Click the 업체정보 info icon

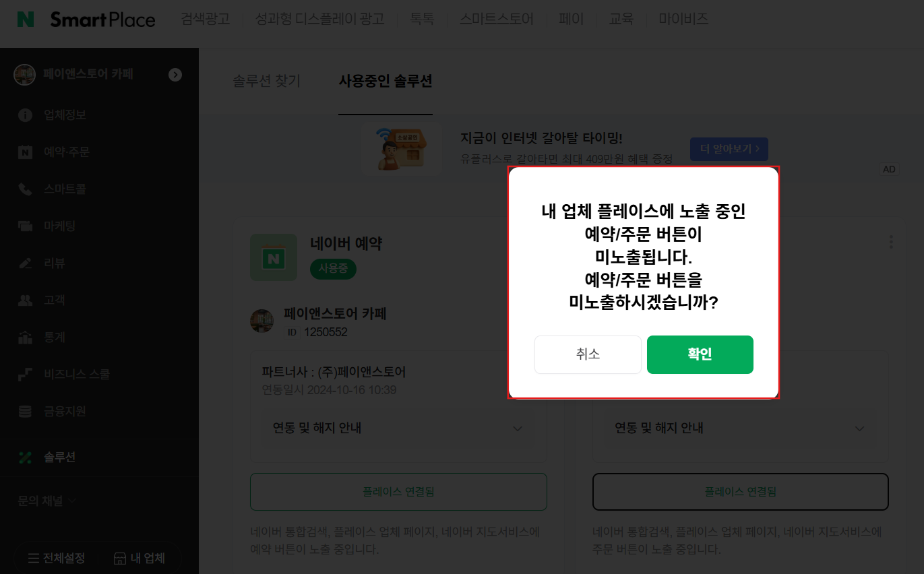[25, 115]
